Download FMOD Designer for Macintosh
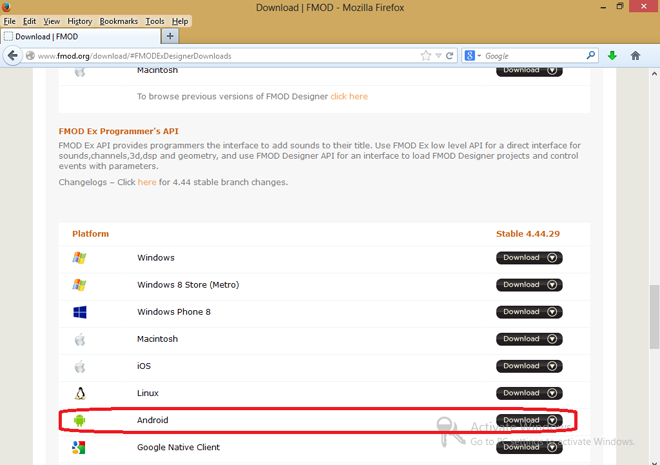This screenshot has height=465, width=660. 529,71
